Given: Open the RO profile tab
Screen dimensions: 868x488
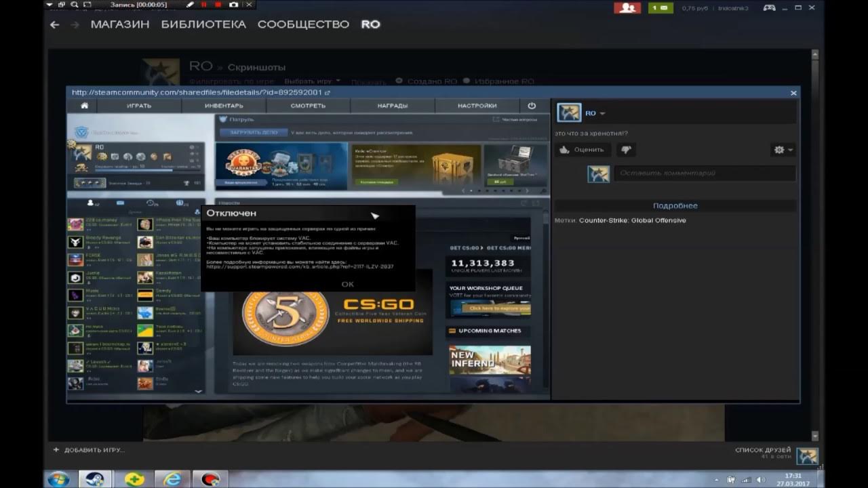Looking at the screenshot, I should (370, 24).
